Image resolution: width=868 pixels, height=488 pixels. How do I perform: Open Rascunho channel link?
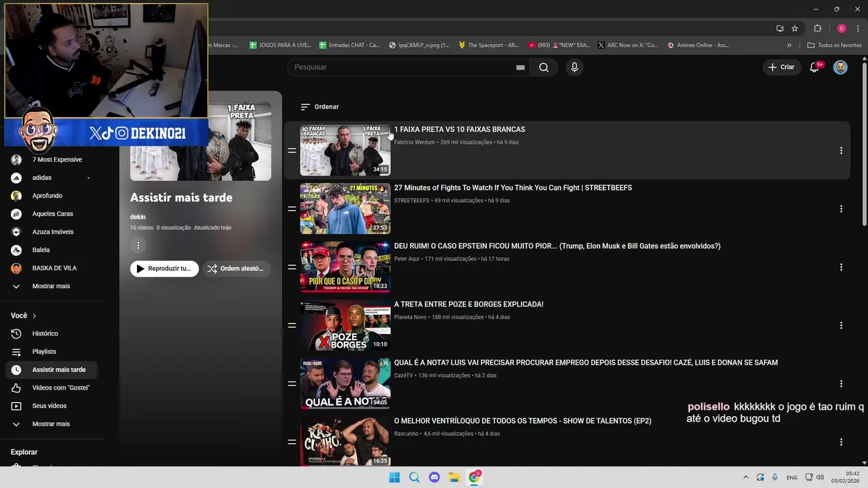[x=406, y=434]
